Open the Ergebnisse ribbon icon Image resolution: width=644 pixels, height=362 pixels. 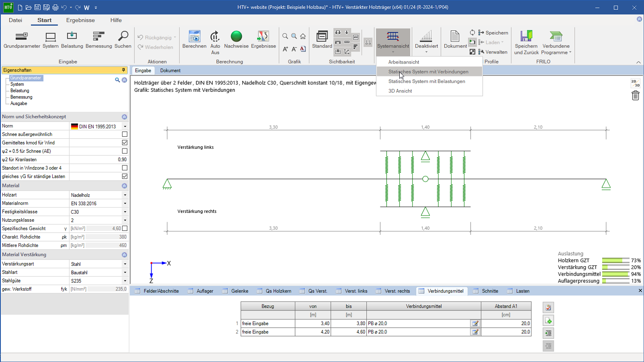point(263,40)
